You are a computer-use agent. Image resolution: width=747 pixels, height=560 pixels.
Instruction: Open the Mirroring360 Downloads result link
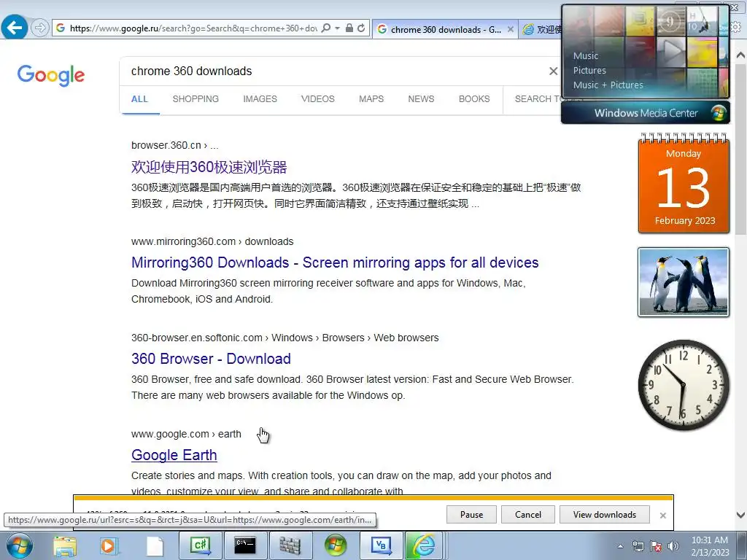(335, 262)
